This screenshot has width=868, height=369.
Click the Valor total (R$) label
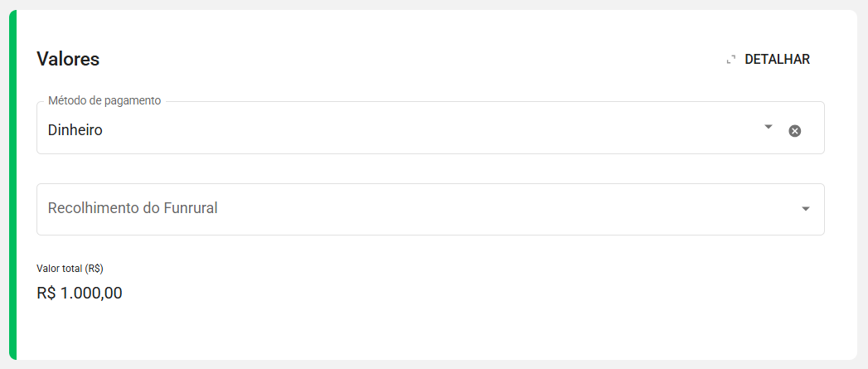click(70, 268)
